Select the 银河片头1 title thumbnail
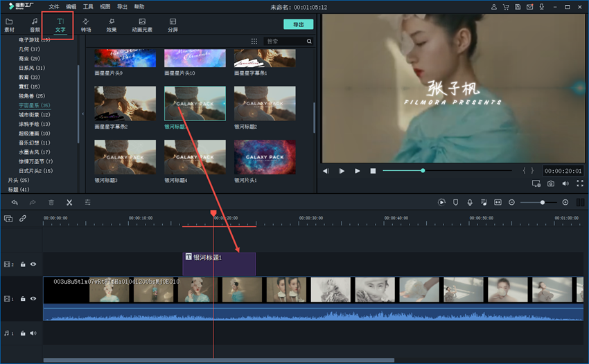The image size is (589, 364). [x=265, y=157]
